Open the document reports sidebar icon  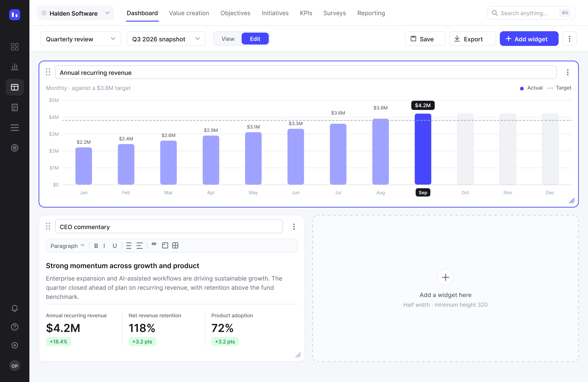click(14, 107)
